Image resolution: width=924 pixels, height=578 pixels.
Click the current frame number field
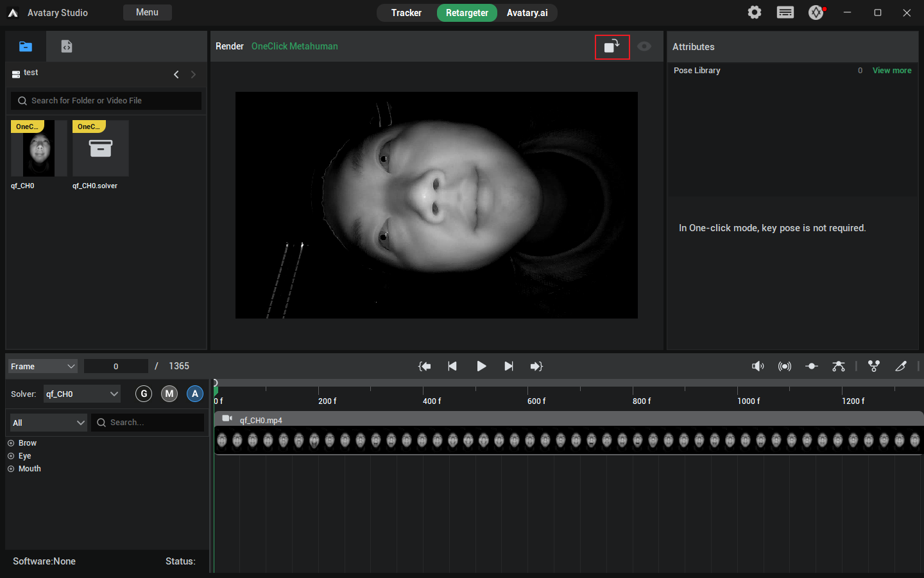click(116, 366)
